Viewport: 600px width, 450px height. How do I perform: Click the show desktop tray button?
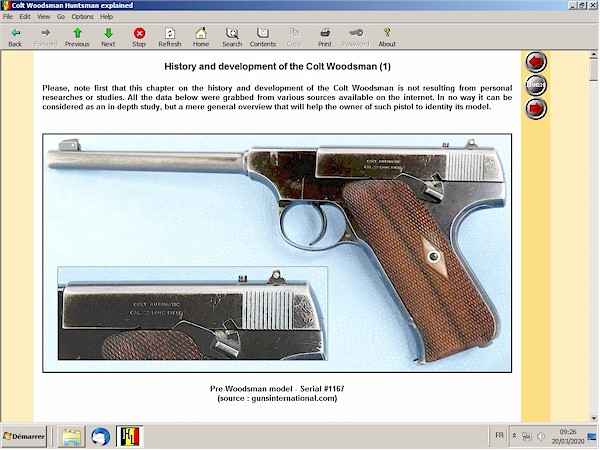(x=592, y=436)
